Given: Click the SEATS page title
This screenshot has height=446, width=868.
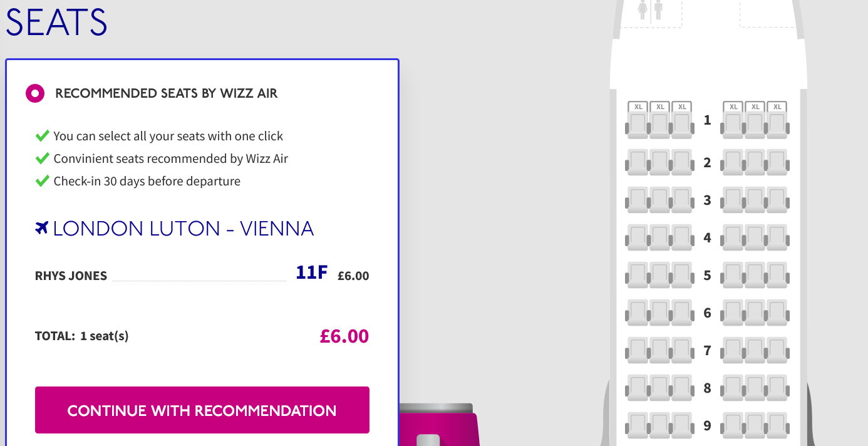Looking at the screenshot, I should tap(56, 21).
